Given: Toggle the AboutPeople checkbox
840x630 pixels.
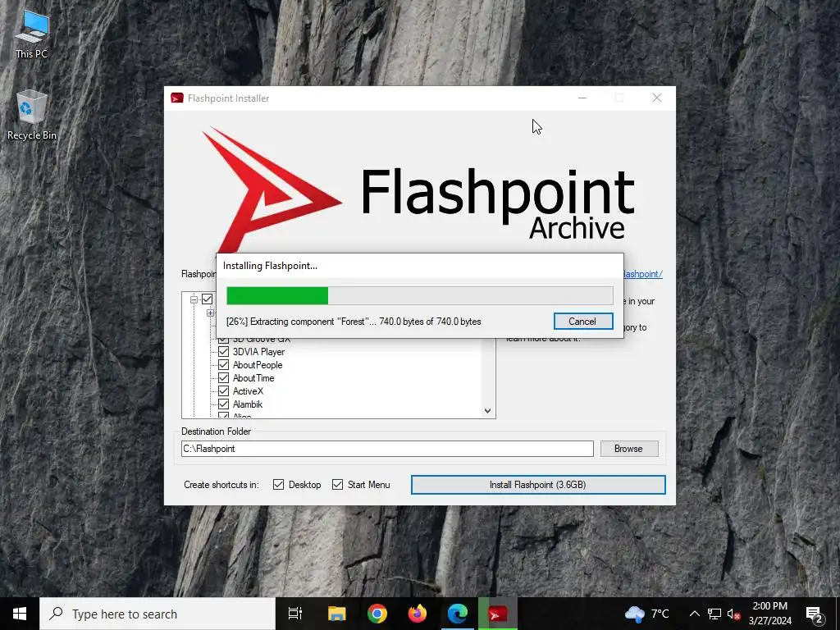Looking at the screenshot, I should [x=223, y=365].
